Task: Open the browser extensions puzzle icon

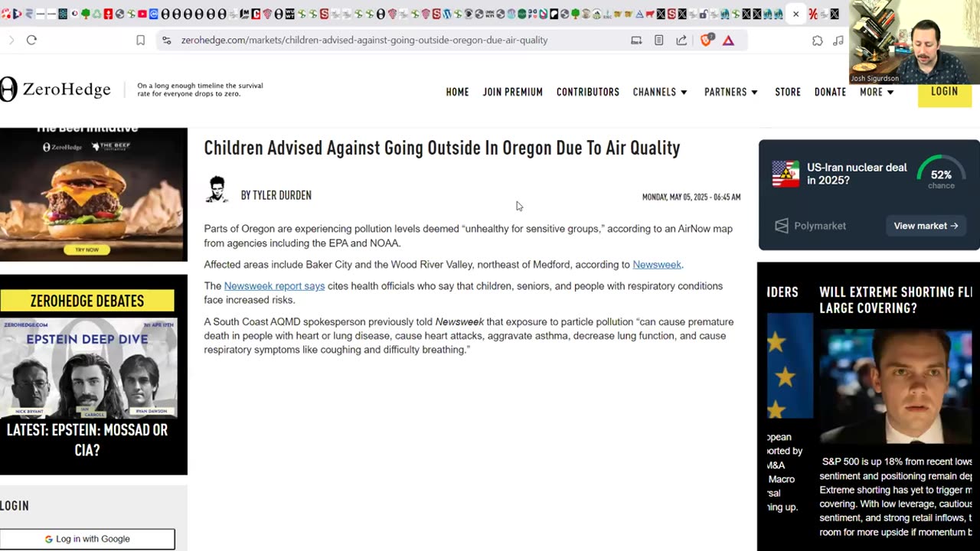Action: pos(817,40)
